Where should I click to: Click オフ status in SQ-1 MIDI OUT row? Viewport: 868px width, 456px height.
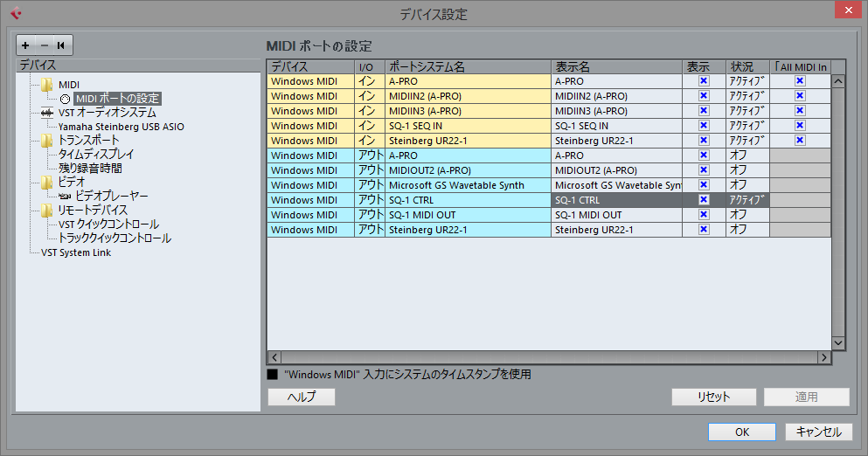point(748,215)
